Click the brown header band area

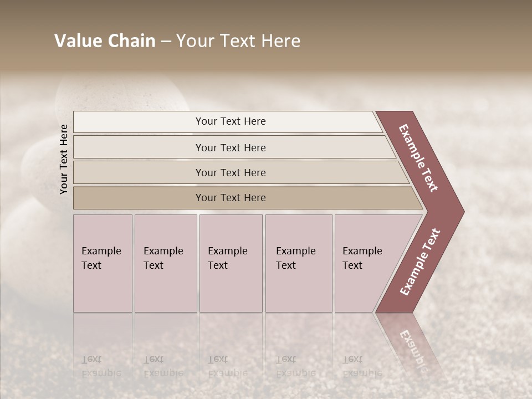[x=266, y=35]
